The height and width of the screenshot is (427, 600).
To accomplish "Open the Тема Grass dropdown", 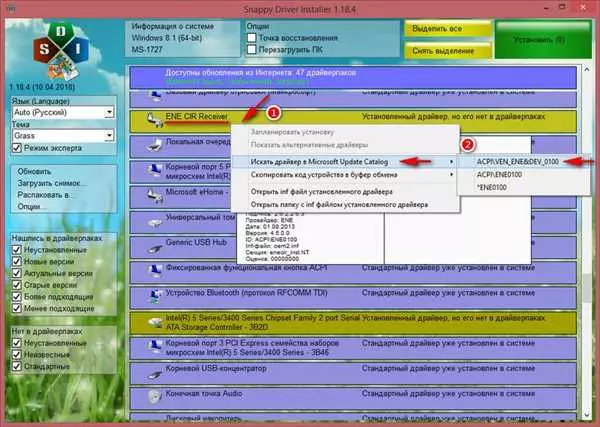I will coord(109,136).
